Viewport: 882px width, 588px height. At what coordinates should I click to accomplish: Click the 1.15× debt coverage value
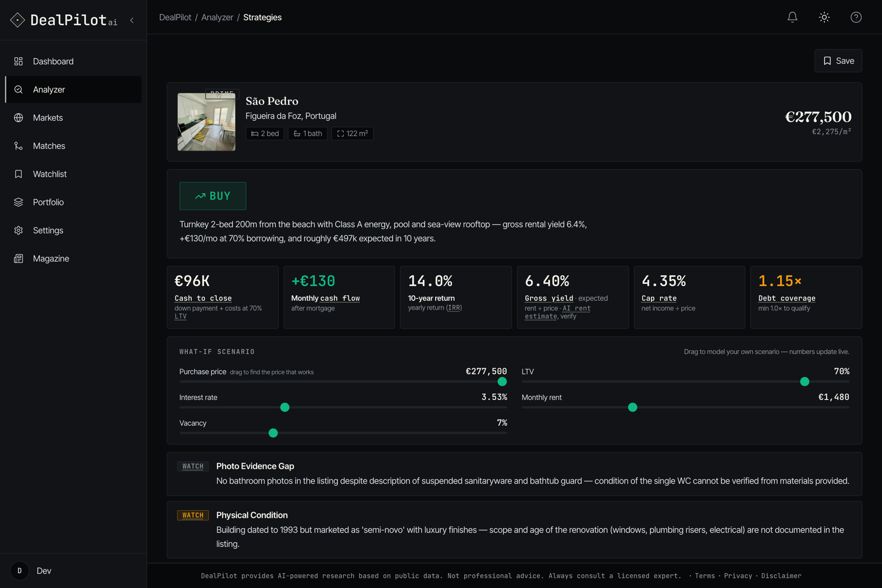coord(780,281)
